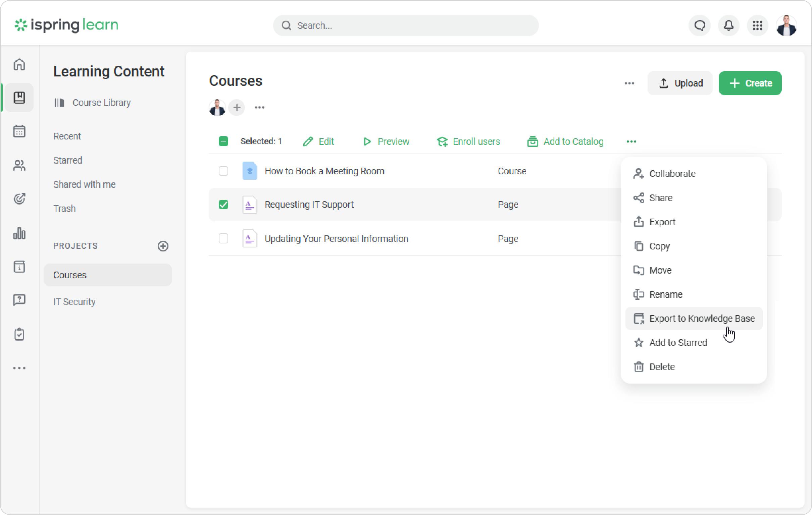
Task: Choose Rename from the context menu
Action: tap(666, 294)
